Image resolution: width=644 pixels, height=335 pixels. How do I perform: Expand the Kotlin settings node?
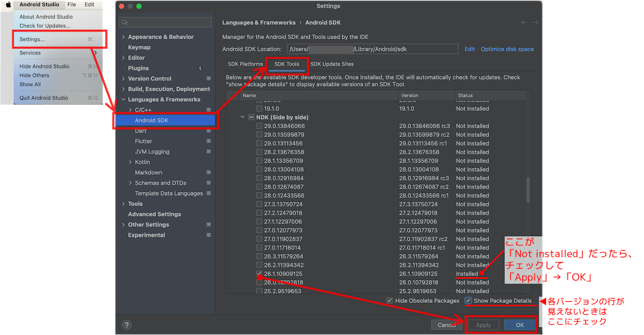(x=130, y=162)
